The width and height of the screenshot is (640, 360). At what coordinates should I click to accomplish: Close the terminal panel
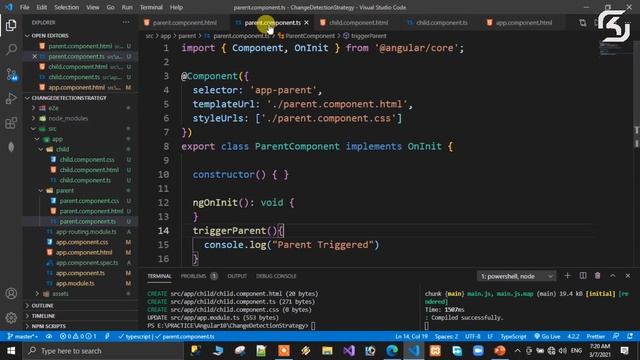click(628, 276)
